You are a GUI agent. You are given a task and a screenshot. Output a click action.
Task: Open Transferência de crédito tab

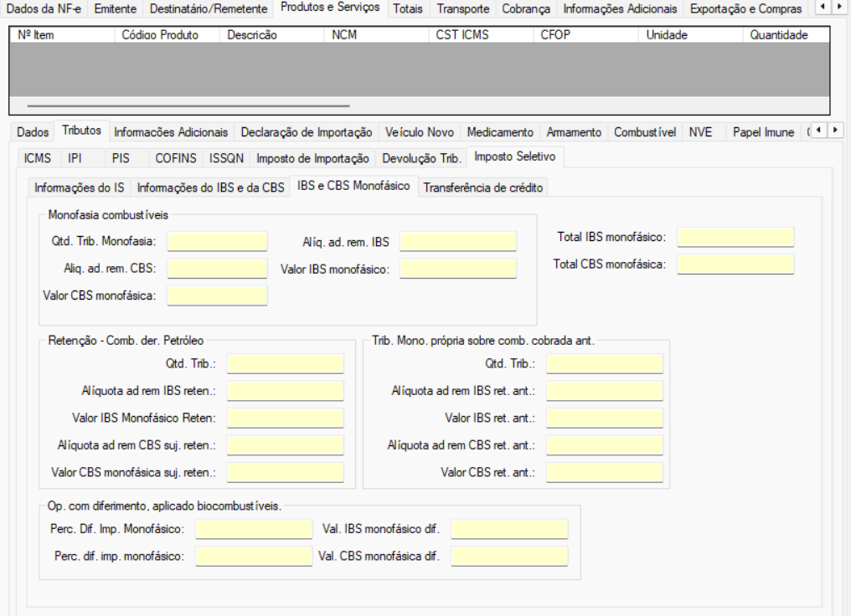tap(483, 187)
